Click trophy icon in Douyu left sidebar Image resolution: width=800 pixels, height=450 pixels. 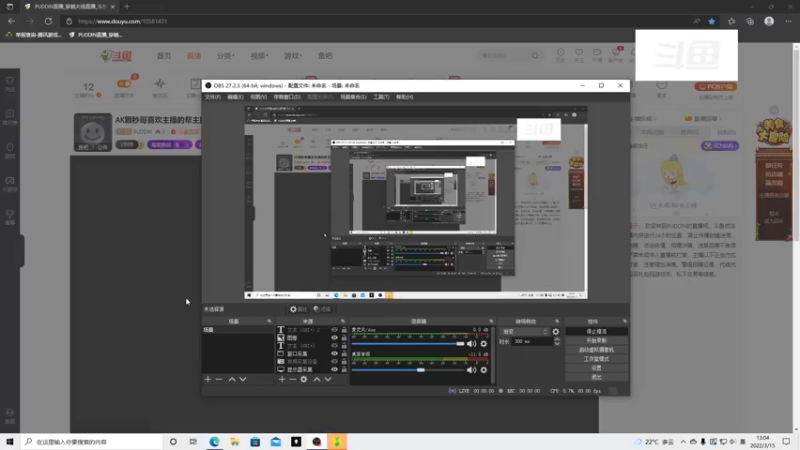[x=10, y=214]
